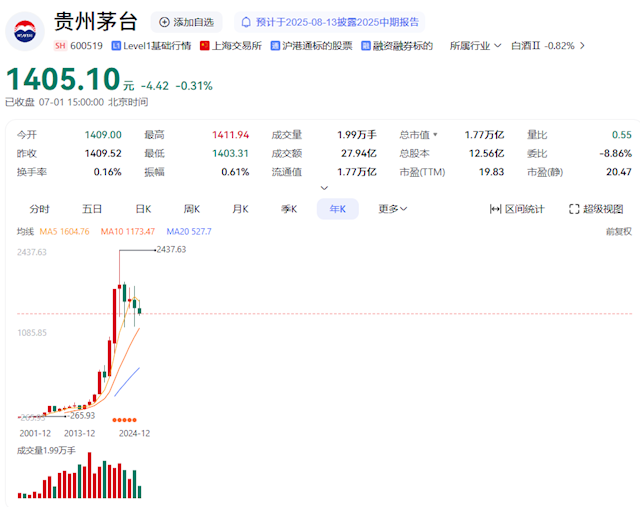Click the MA10 1173.47 indicator label
640x508 pixels.
[x=128, y=231]
